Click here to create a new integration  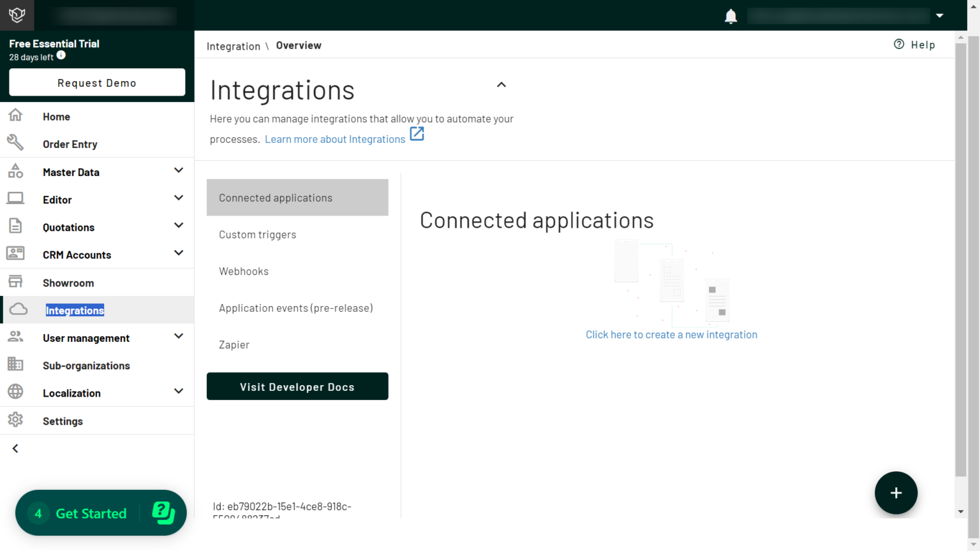pos(671,335)
